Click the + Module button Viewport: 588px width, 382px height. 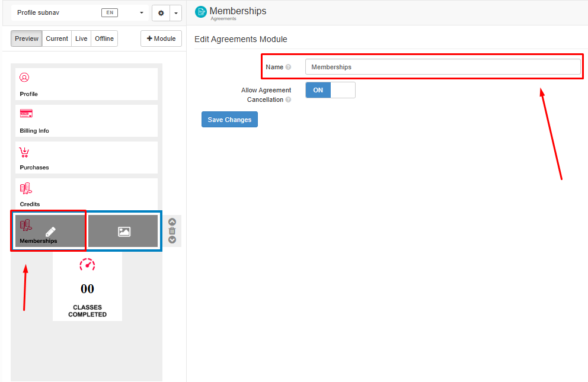pyautogui.click(x=161, y=38)
